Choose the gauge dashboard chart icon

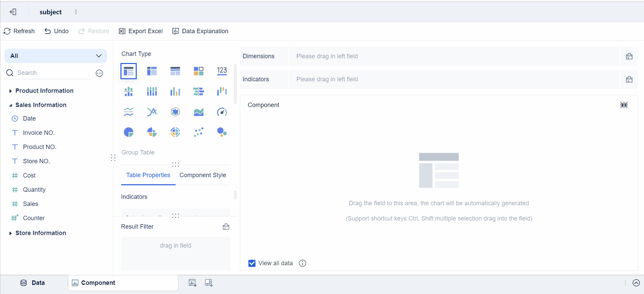[222, 112]
